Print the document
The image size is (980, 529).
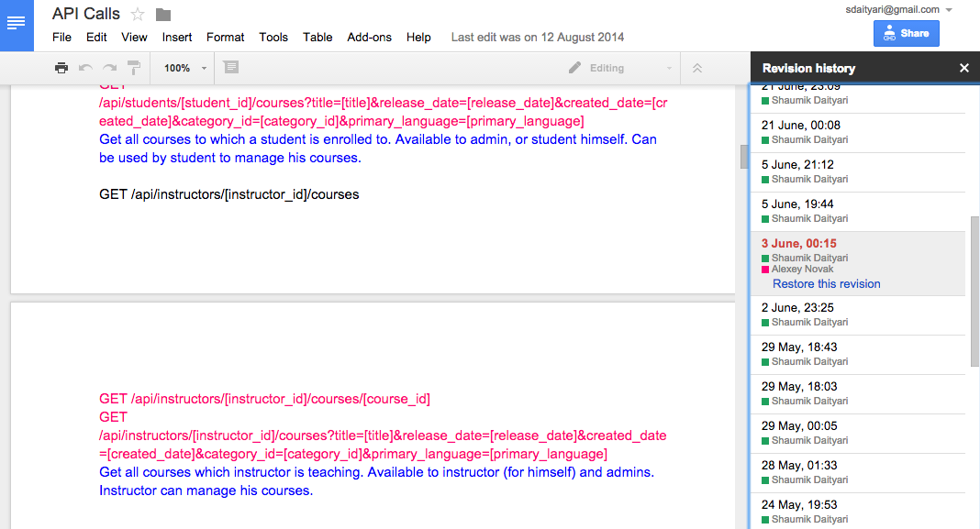coord(61,68)
